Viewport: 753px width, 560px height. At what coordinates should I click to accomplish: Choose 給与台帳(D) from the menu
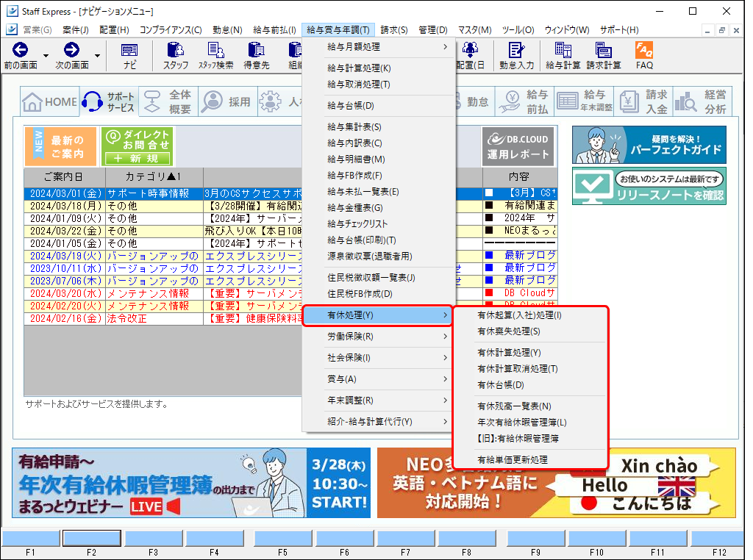click(x=379, y=106)
